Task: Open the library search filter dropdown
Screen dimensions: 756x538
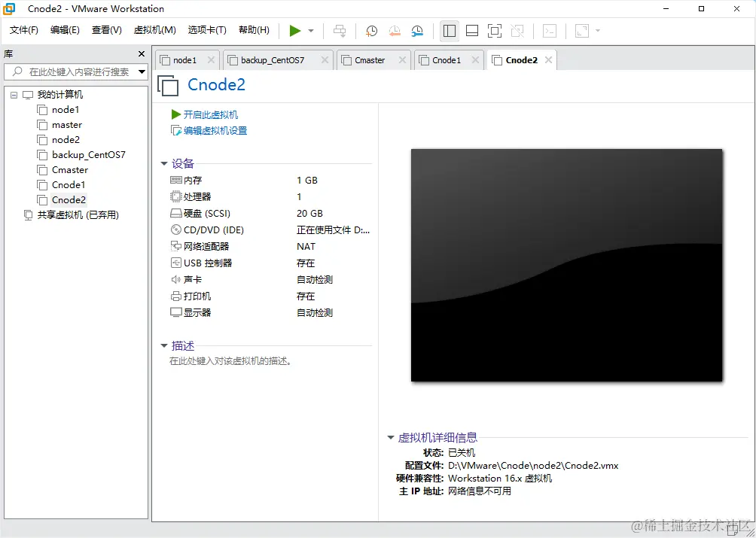Action: click(x=142, y=72)
